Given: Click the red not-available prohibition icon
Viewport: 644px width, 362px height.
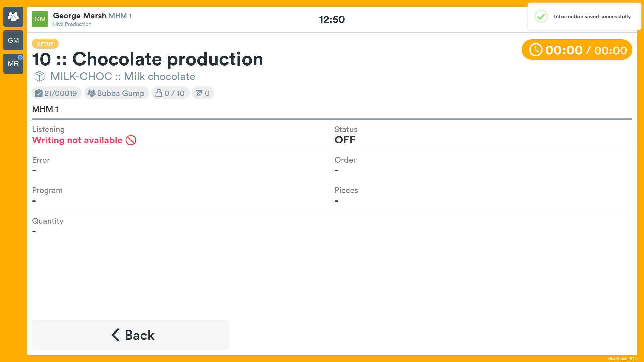Looking at the screenshot, I should 131,140.
